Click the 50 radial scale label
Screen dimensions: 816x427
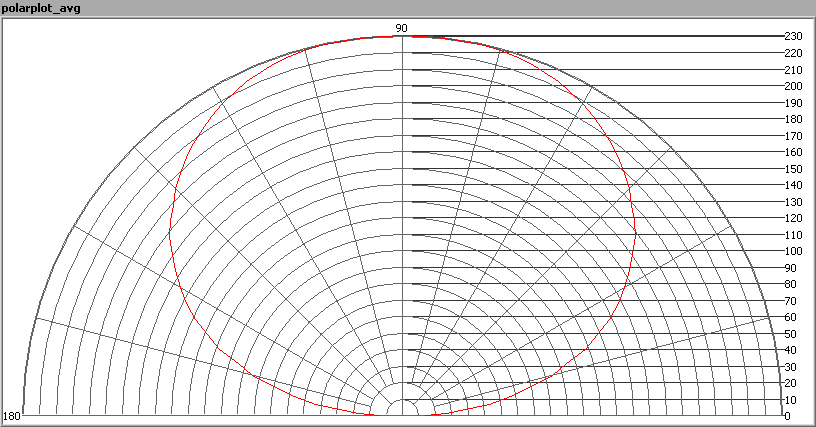(x=790, y=334)
